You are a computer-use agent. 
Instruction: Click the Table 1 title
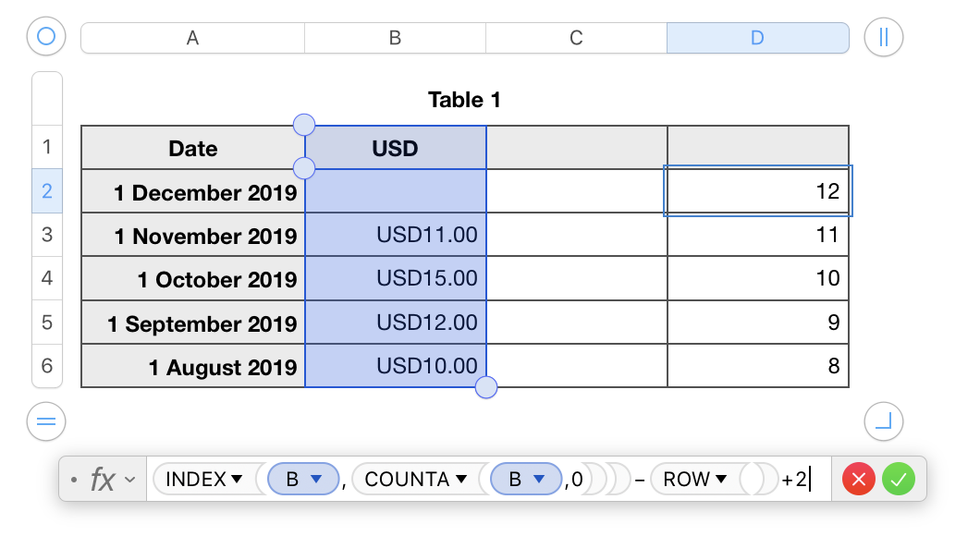point(464,100)
